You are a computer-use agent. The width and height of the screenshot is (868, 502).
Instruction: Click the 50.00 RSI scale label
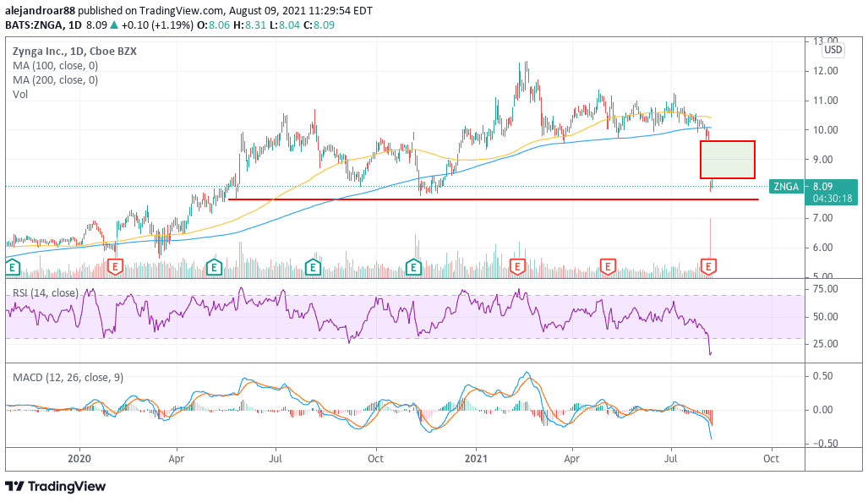pos(826,317)
